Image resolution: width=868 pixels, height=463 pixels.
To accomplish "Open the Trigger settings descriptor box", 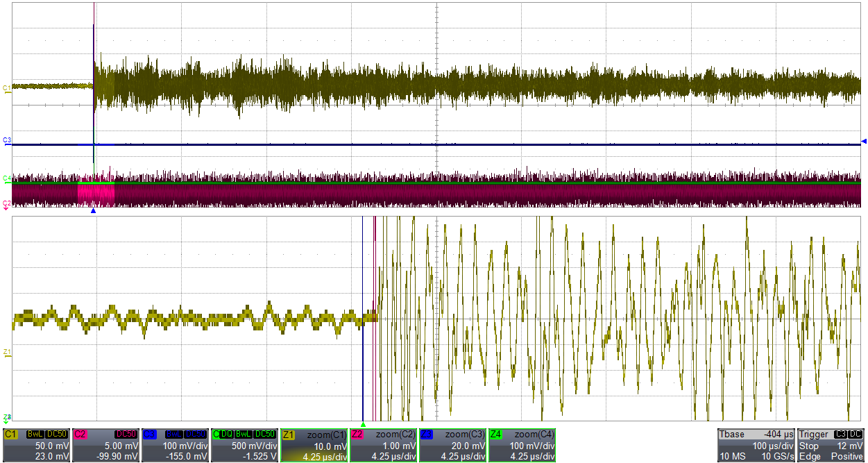I will (x=831, y=445).
